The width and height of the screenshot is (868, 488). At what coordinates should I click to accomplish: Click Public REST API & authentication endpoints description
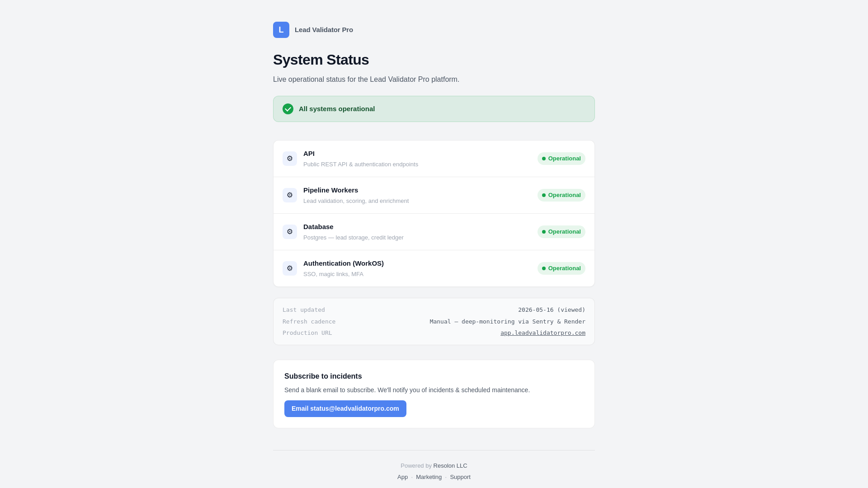coord(361,164)
